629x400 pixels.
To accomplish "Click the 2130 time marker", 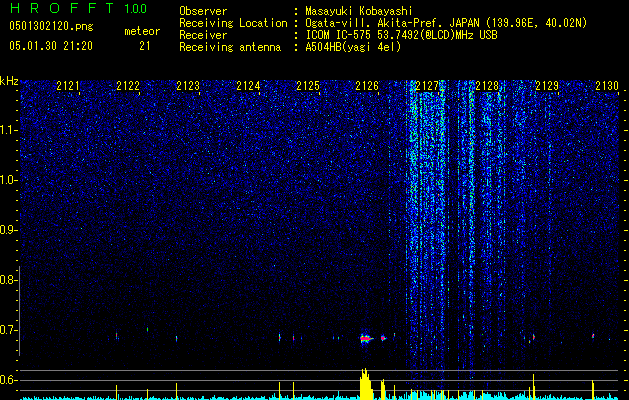I will tap(607, 86).
